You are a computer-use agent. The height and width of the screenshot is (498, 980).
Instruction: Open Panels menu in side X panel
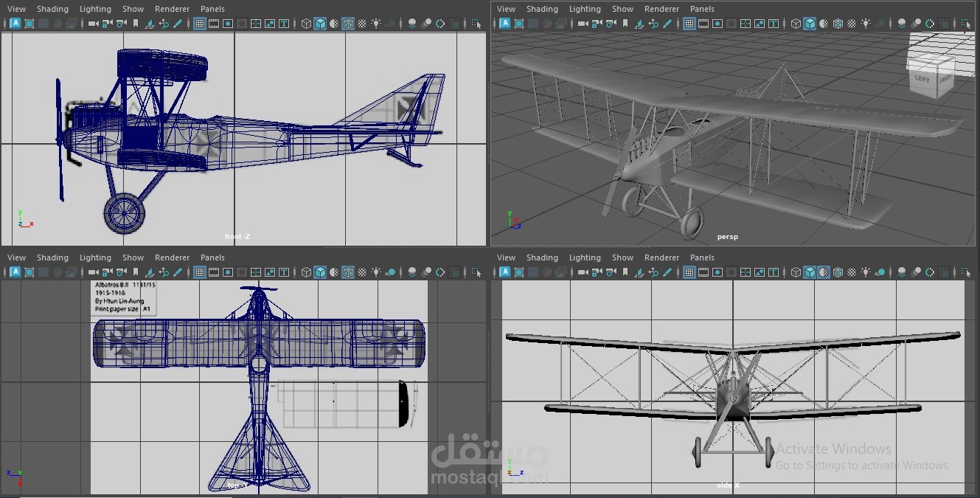(x=702, y=257)
